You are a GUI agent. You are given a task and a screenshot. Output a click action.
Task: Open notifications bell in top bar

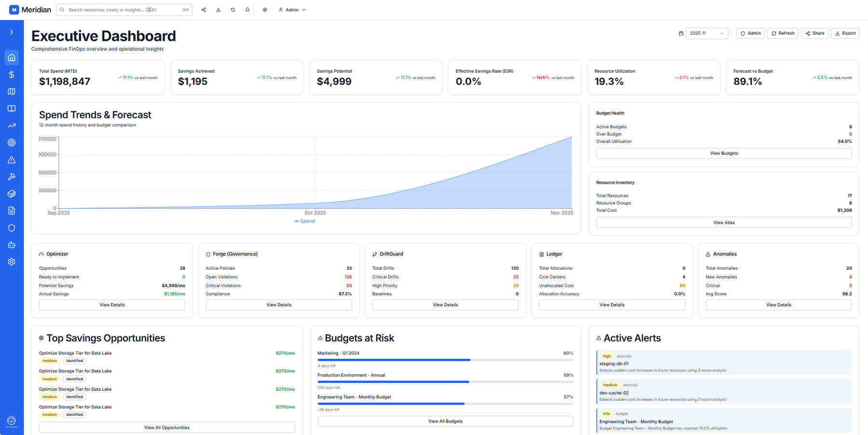coord(247,10)
